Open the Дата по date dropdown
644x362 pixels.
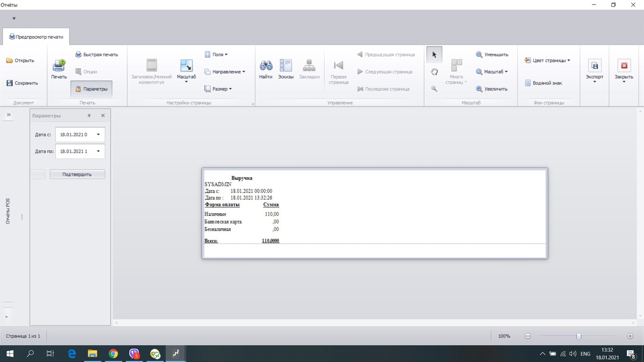tap(98, 151)
